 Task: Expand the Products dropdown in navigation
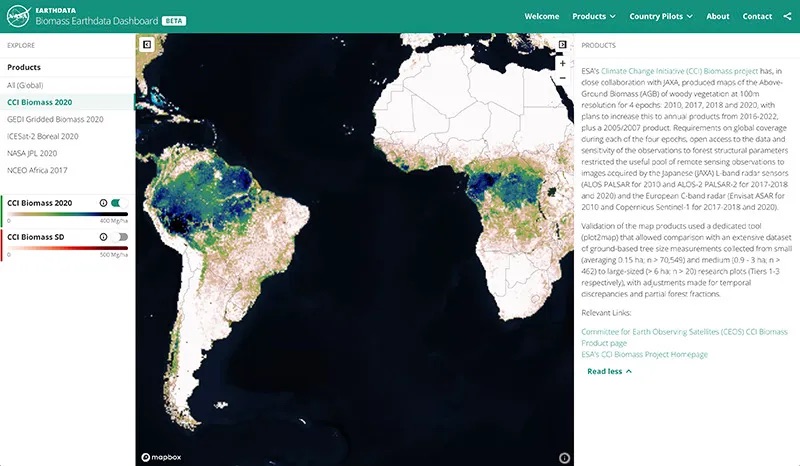coord(594,16)
